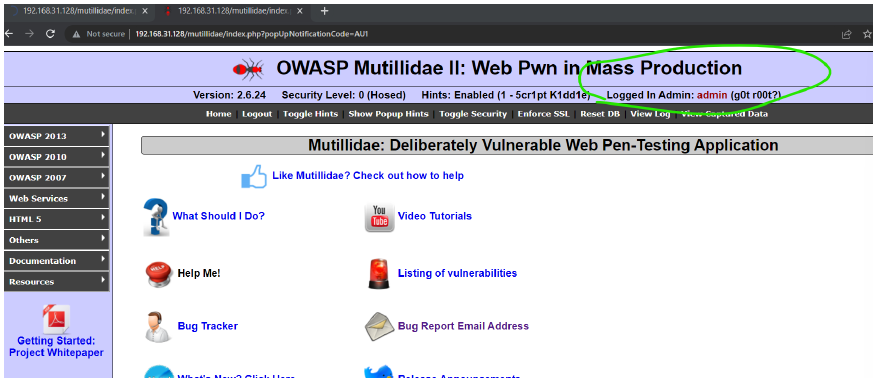Click the question mark What Should I Do icon
Image resolution: width=877 pixels, height=382 pixels.
(x=156, y=217)
